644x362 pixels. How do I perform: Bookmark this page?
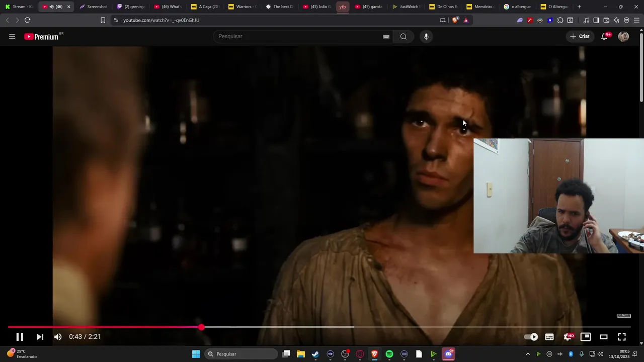click(103, 20)
